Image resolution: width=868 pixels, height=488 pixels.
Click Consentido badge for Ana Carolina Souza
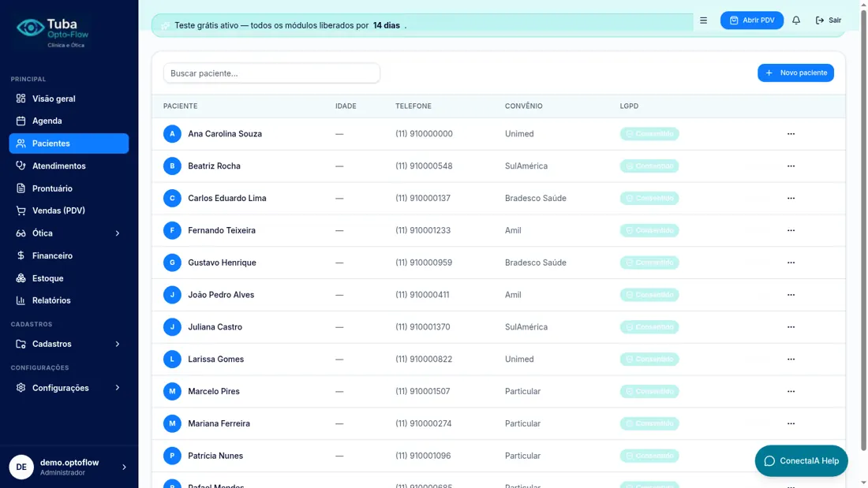tap(649, 134)
